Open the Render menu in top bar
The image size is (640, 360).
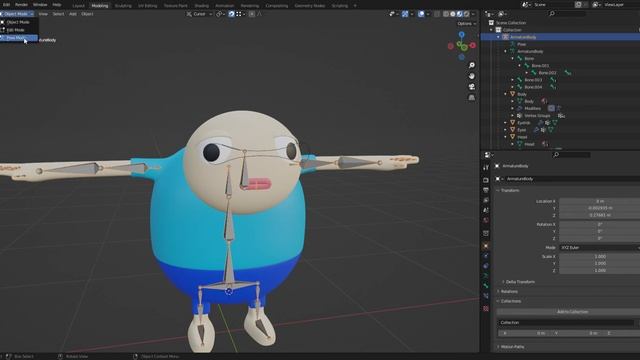[21, 5]
